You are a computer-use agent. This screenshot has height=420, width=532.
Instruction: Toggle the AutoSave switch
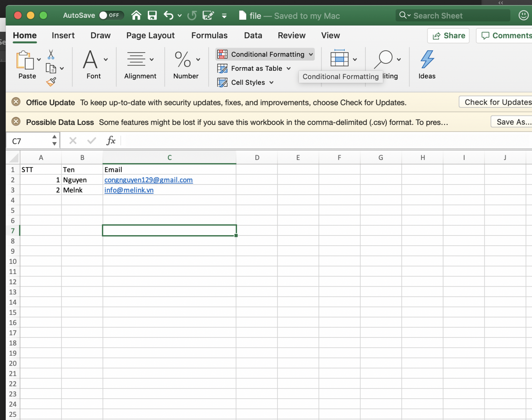(x=111, y=15)
